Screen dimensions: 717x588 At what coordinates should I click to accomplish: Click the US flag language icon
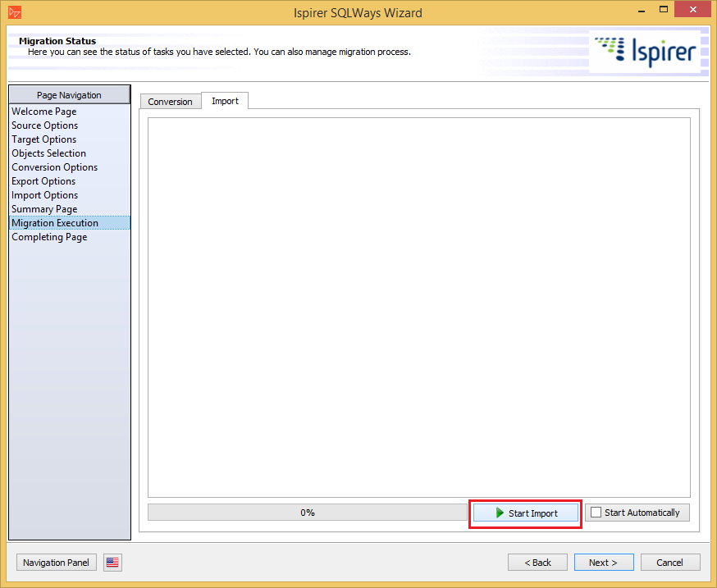click(x=112, y=563)
